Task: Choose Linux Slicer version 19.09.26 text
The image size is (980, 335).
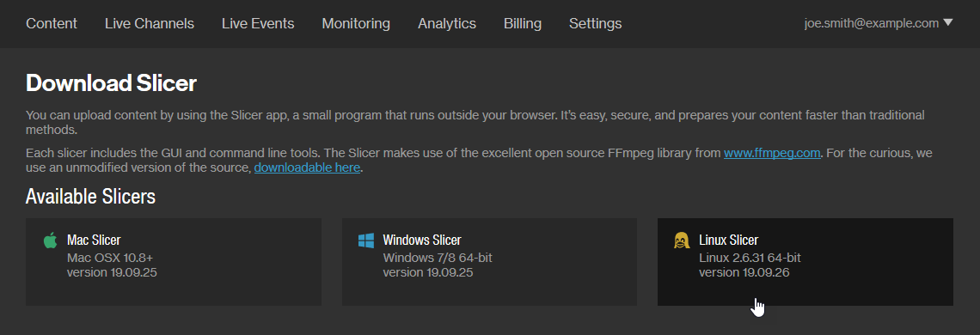Action: point(744,273)
